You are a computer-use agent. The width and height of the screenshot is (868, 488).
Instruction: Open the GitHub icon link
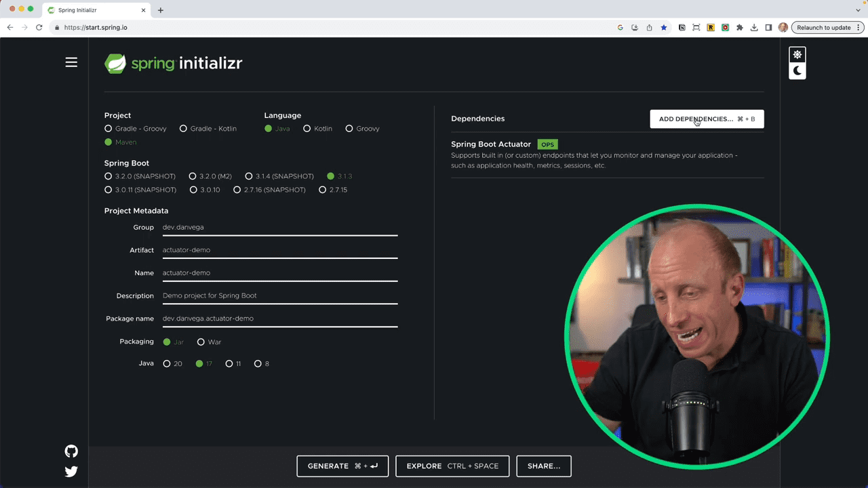click(71, 451)
